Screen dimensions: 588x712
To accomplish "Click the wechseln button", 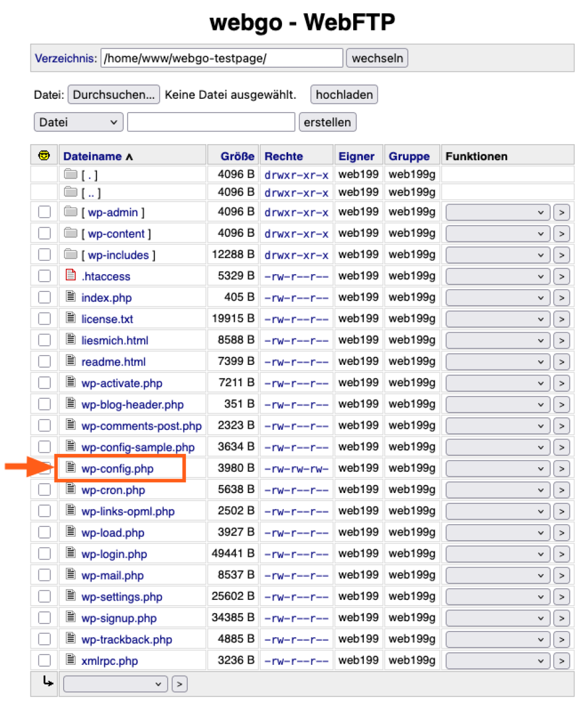I will (377, 58).
